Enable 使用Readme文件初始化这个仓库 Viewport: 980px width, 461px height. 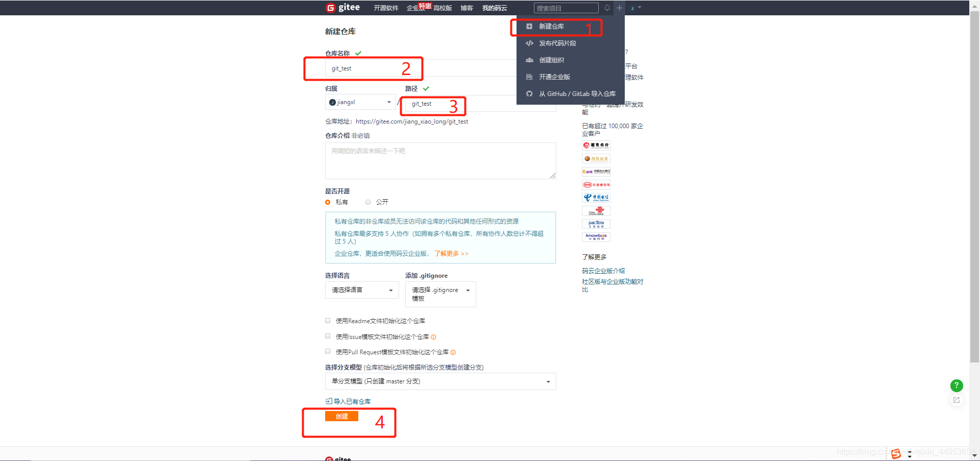click(x=328, y=321)
